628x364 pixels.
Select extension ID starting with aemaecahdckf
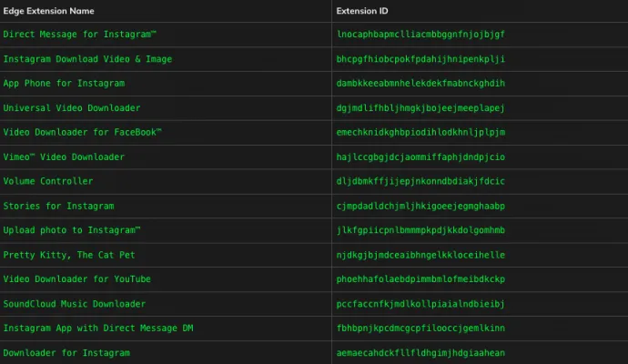click(x=420, y=353)
